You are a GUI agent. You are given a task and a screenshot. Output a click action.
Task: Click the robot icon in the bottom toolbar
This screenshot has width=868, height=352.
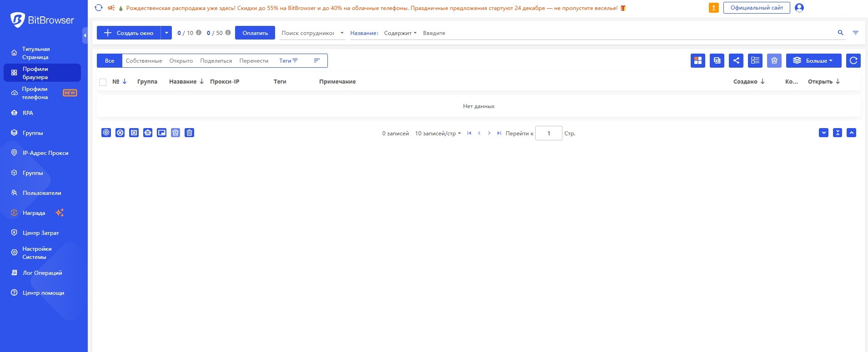pos(148,133)
